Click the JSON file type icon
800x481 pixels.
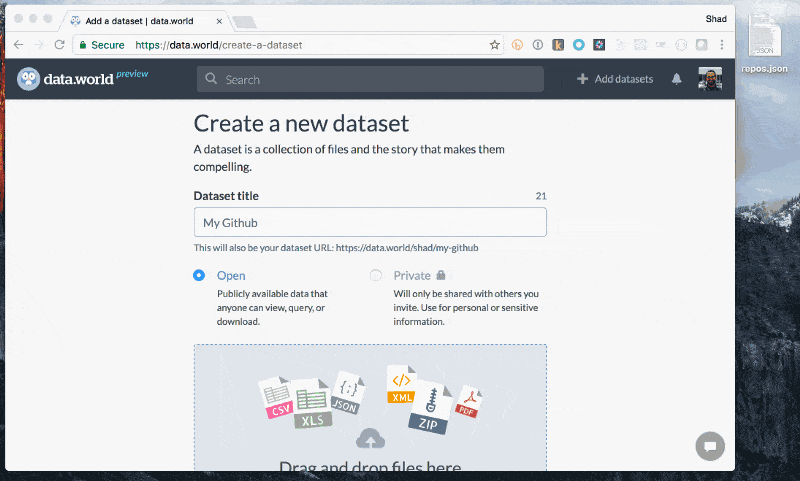(348, 393)
